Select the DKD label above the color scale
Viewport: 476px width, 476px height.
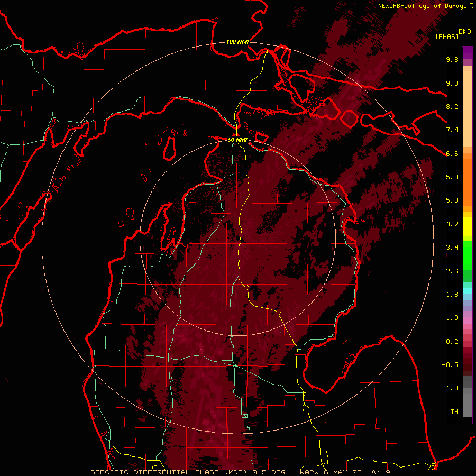click(x=465, y=32)
